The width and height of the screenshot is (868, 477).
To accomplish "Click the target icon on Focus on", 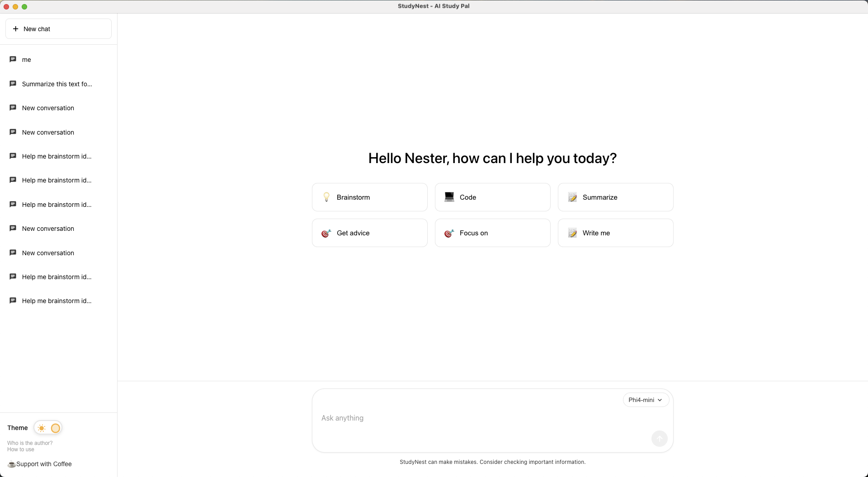I will pyautogui.click(x=449, y=233).
